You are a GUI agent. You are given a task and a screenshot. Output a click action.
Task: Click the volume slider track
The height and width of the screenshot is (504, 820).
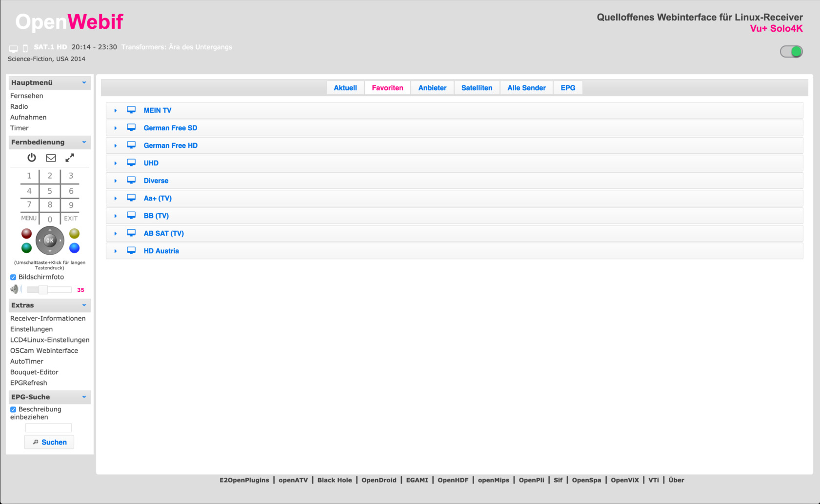(x=59, y=290)
